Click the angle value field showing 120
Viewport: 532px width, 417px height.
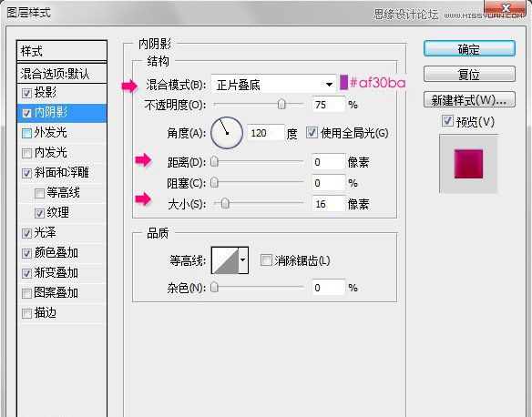[x=265, y=133]
